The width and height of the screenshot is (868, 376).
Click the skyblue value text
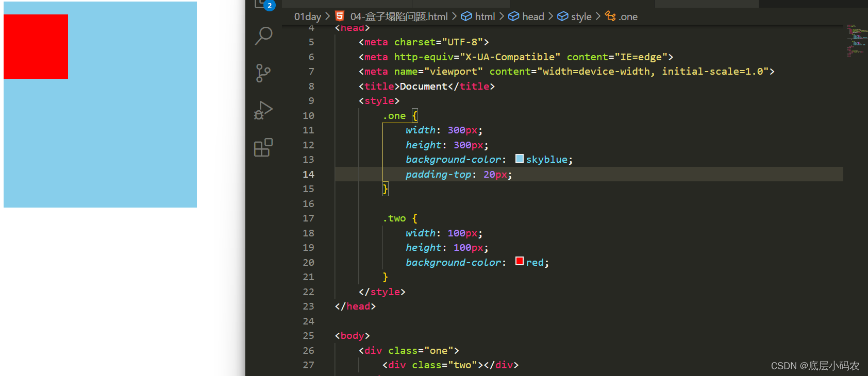546,160
